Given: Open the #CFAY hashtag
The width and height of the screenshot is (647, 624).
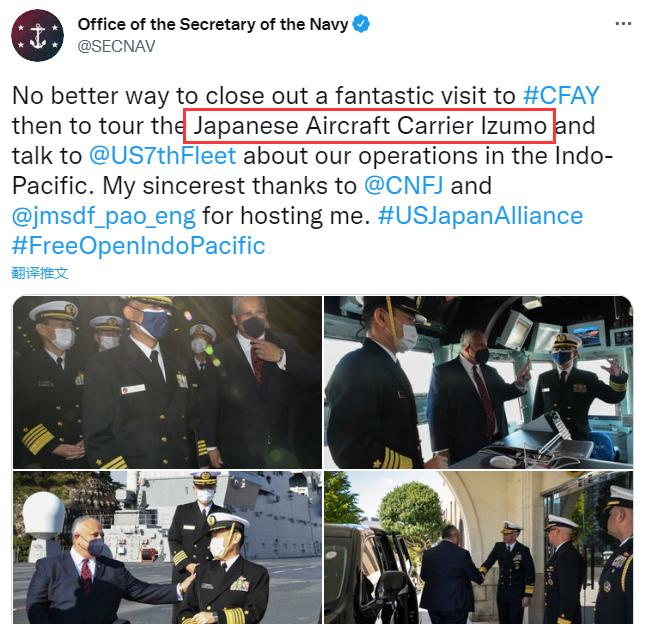Looking at the screenshot, I should coord(561,95).
